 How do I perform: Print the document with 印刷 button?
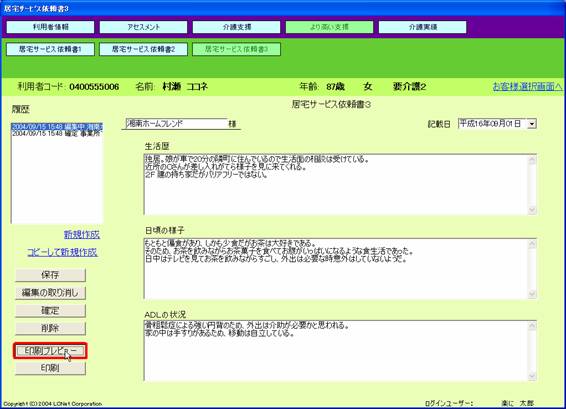click(50, 368)
